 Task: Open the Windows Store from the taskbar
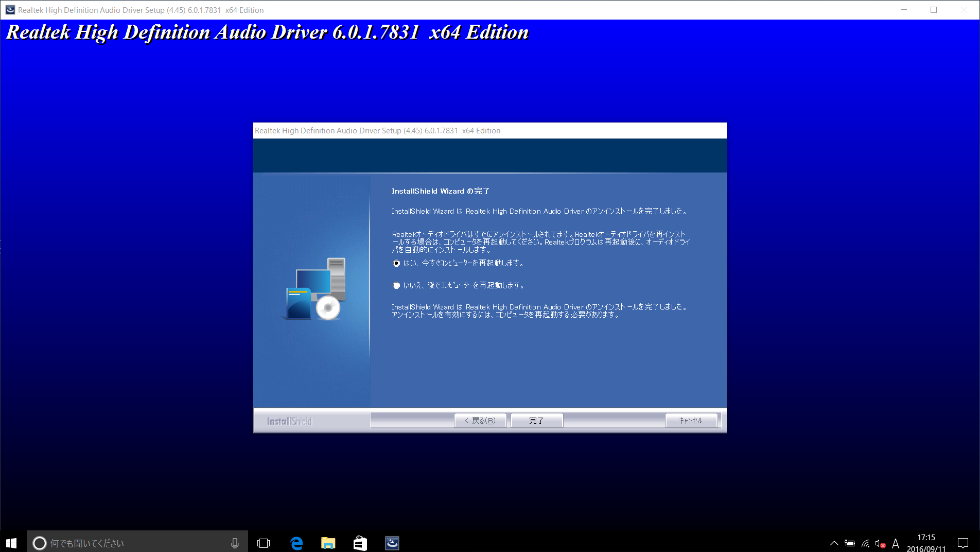click(x=360, y=543)
